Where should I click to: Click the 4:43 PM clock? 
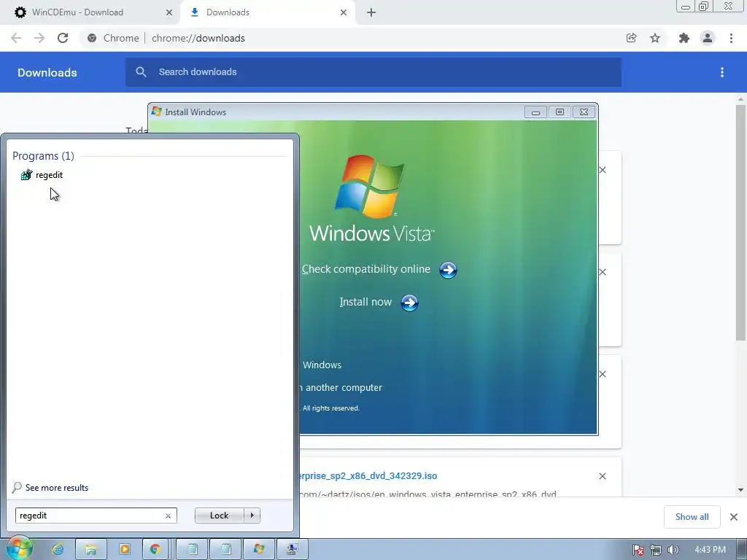click(710, 550)
